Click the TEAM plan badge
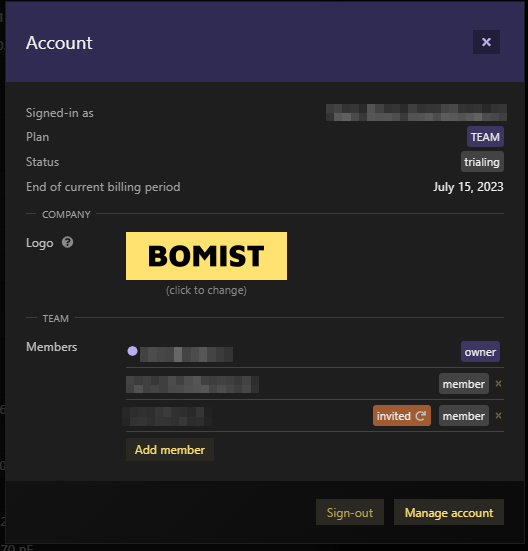Viewport: 528px width, 551px height. pos(485,137)
